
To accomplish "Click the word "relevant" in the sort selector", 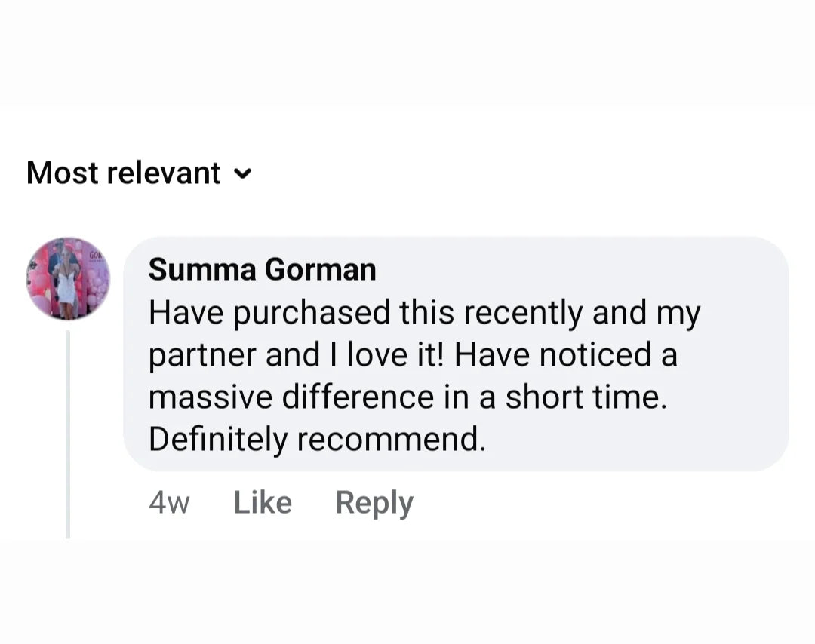I will [x=164, y=173].
